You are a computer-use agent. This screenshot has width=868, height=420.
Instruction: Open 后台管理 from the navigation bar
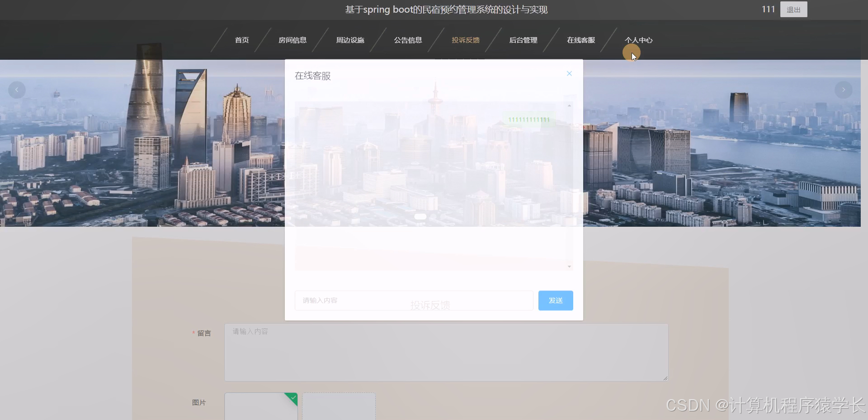pyautogui.click(x=523, y=40)
